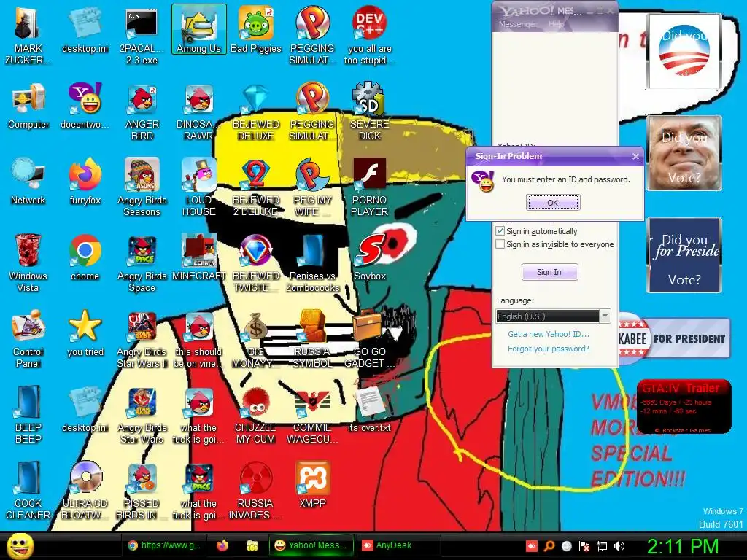
Task: Open the BIG MONAYY money bag icon
Action: coord(256,338)
